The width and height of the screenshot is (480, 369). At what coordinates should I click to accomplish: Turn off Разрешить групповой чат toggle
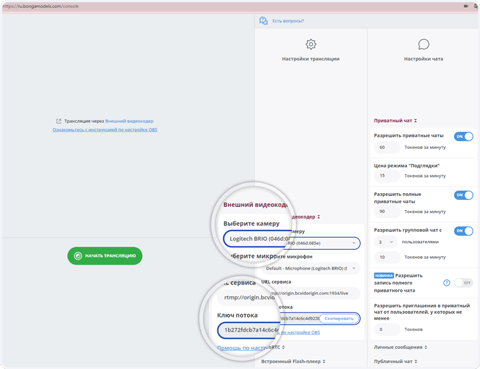tap(463, 231)
